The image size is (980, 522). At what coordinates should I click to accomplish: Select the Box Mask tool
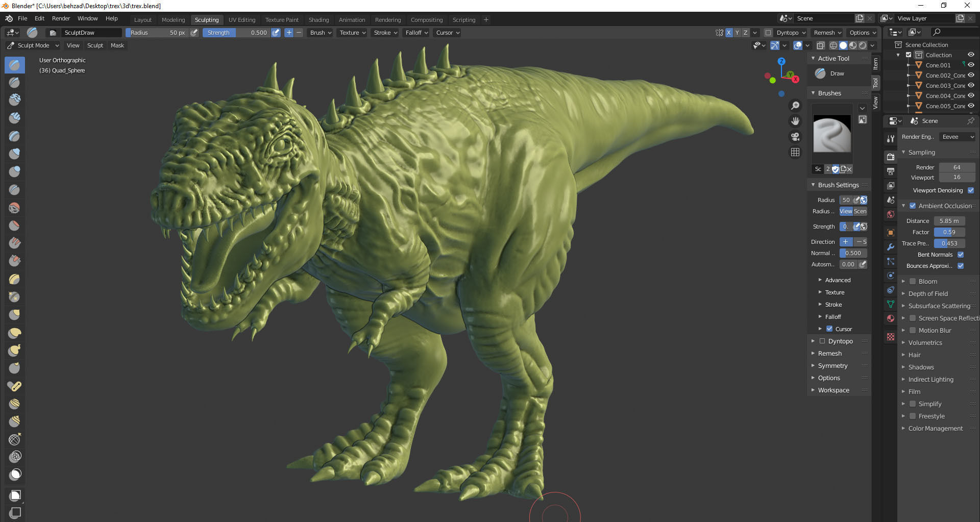tap(15, 495)
